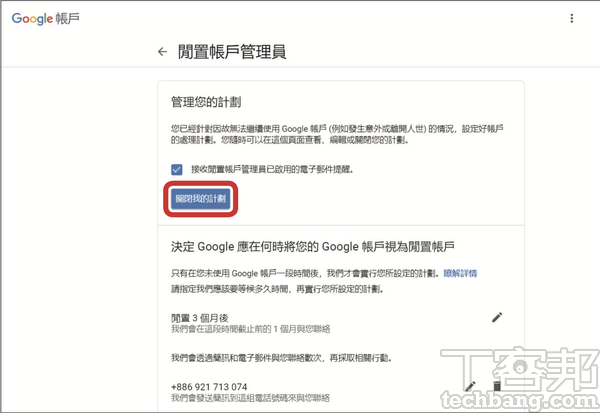Uncheck the 接收閒置帳戶管理員 email reminder checkbox

point(176,169)
